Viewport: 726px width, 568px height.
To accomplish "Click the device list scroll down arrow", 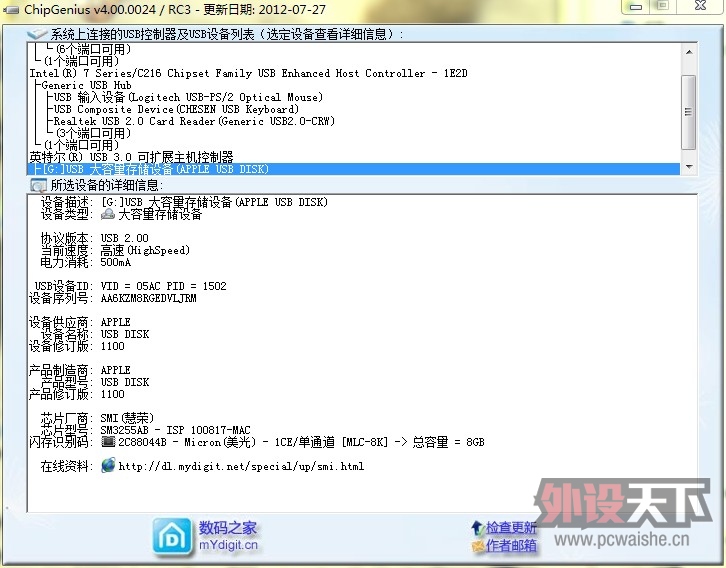I will [689, 166].
